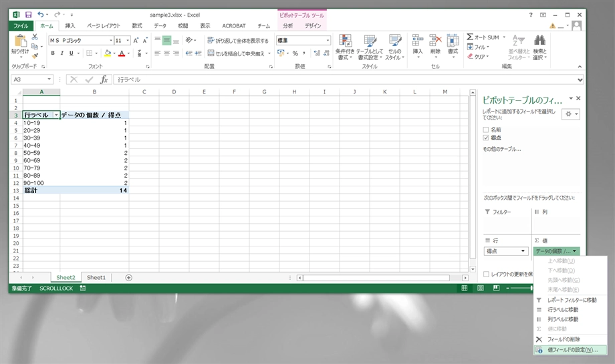This screenshot has height=364, width=615.
Task: Open the font size dropdown
Action: coord(128,40)
